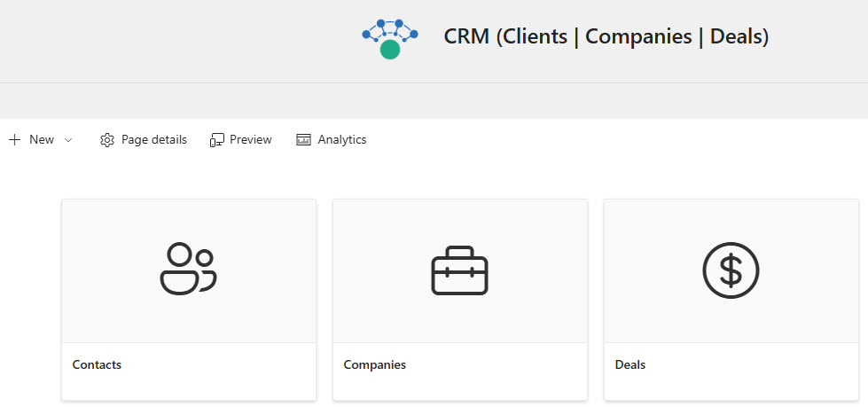Click the plus icon beside New

14,140
